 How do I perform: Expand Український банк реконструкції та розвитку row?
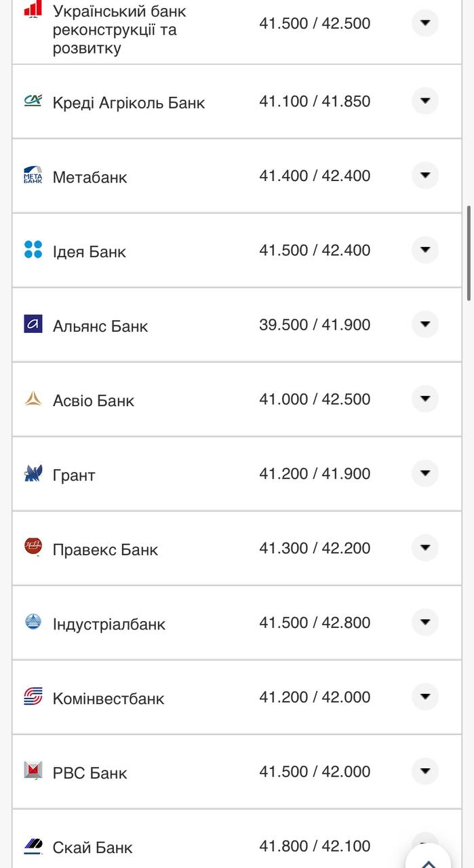pyautogui.click(x=425, y=23)
